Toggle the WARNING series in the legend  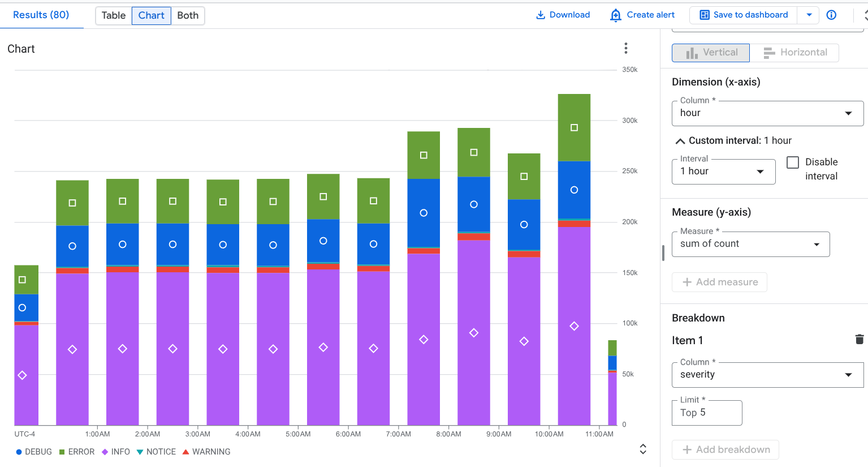206,452
